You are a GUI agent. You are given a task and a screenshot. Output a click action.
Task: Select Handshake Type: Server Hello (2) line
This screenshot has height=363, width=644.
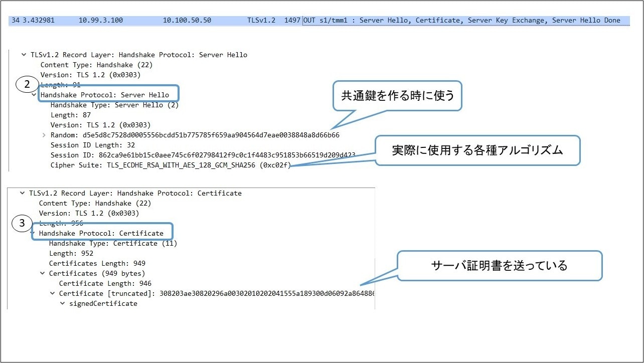114,105
